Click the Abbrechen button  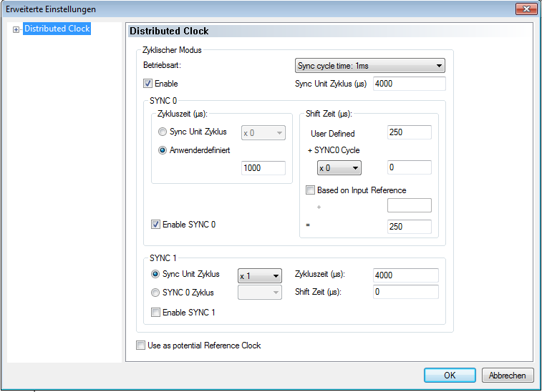click(508, 375)
